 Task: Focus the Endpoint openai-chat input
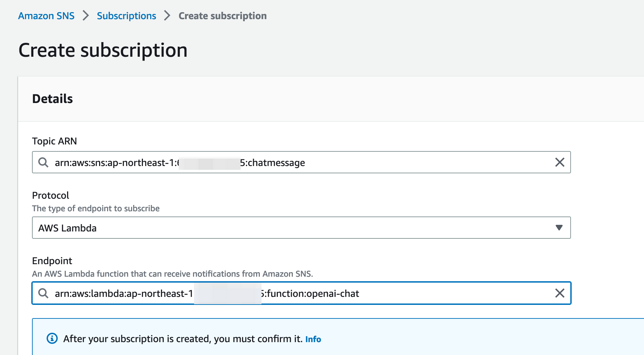pyautogui.click(x=417, y=293)
